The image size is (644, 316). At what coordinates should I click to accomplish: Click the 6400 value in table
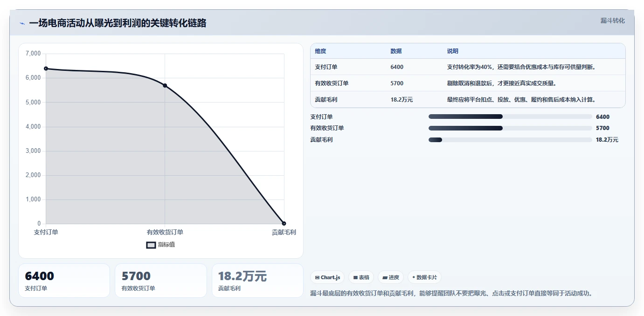pyautogui.click(x=397, y=67)
